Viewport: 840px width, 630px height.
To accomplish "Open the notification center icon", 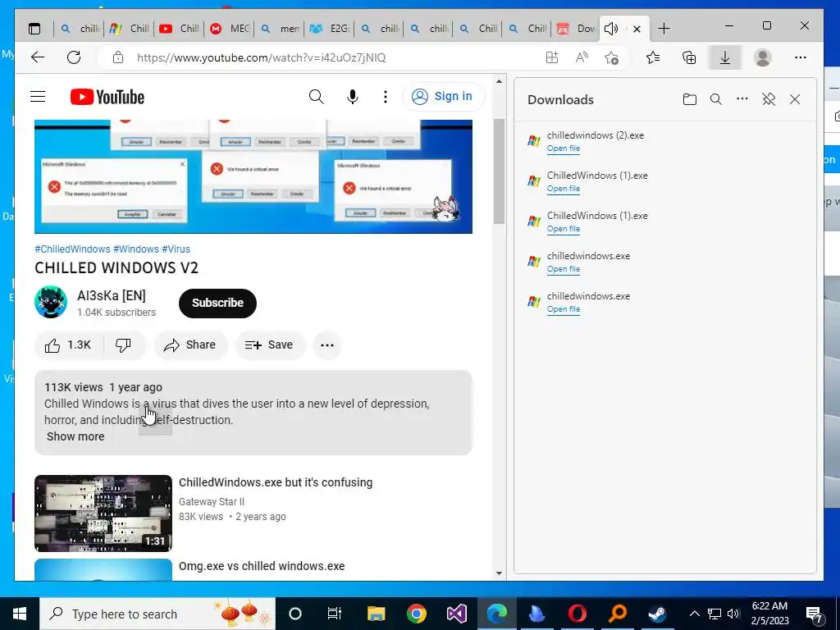I will point(815,614).
